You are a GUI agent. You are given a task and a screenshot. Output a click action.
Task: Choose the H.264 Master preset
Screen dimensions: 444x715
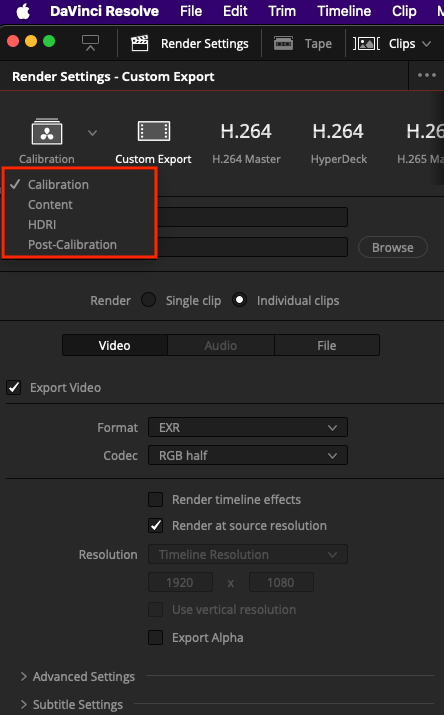(x=246, y=142)
